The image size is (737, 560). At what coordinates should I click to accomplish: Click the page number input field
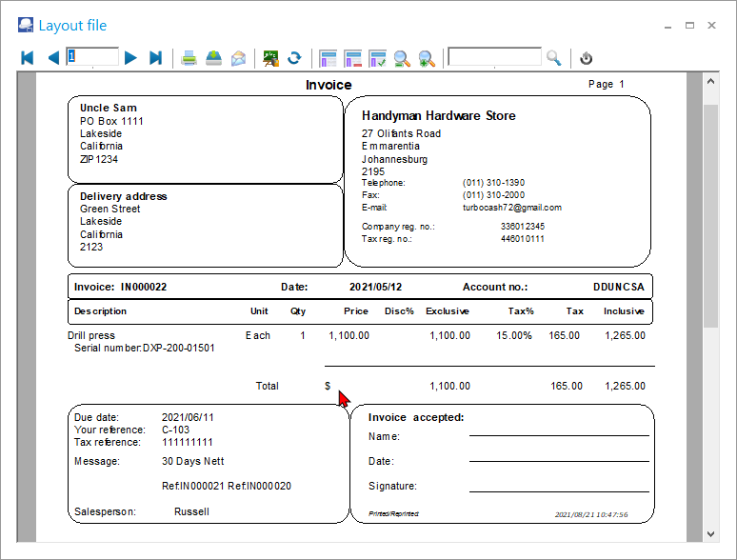[x=93, y=57]
